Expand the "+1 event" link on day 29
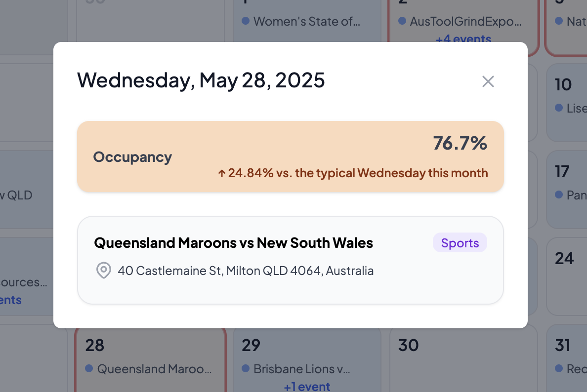Image resolution: width=587 pixels, height=392 pixels. coord(307,386)
